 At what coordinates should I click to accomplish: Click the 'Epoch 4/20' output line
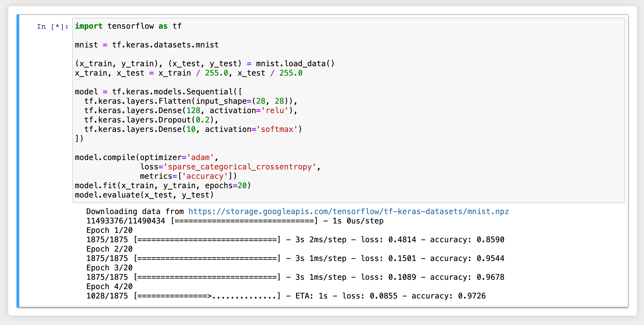point(109,287)
